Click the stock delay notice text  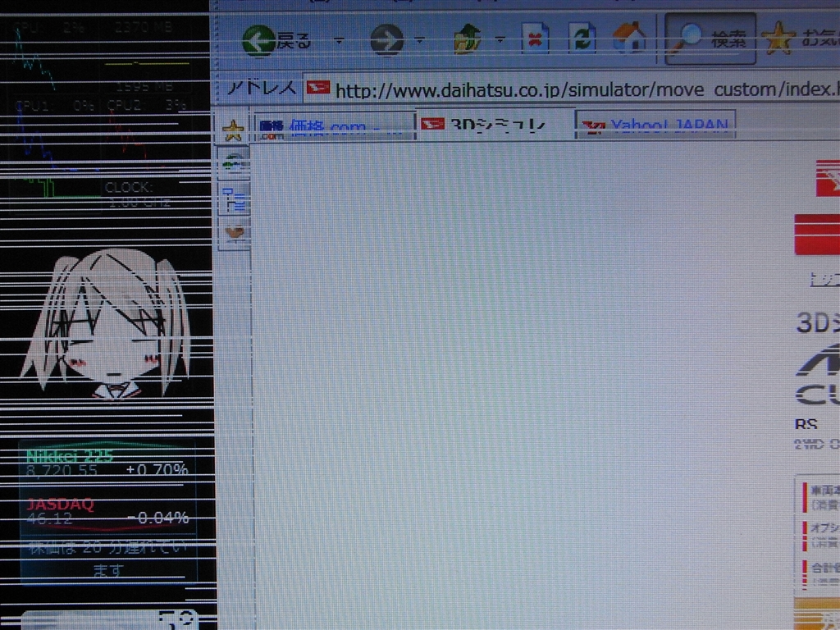pos(107,559)
